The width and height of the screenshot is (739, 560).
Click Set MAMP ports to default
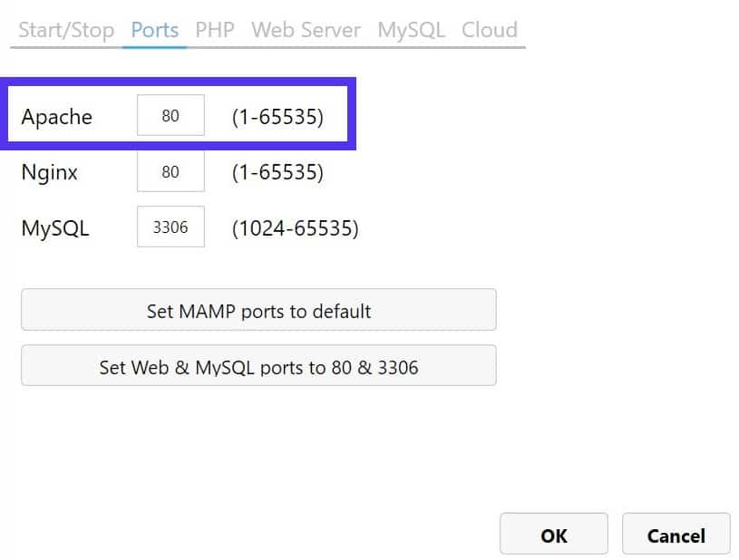[258, 309]
